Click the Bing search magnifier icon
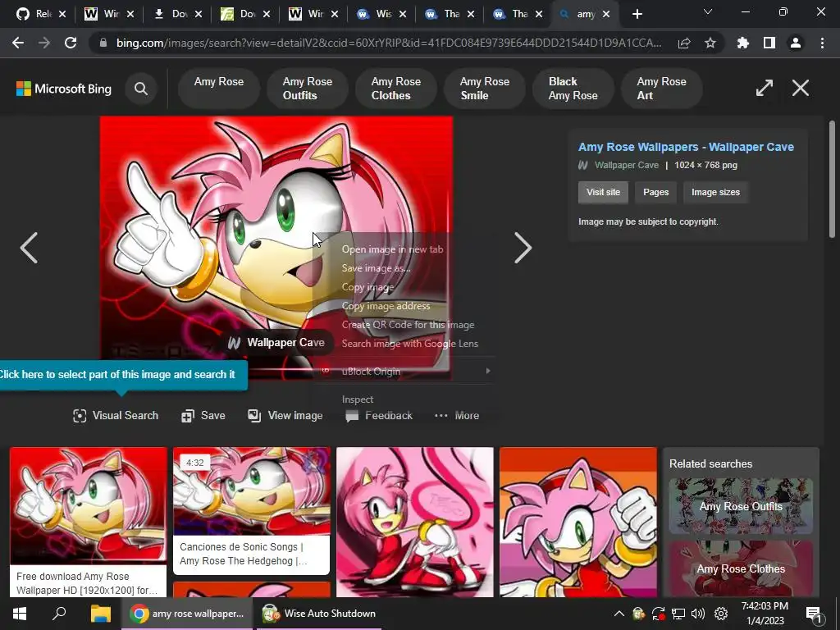The height and width of the screenshot is (630, 840). 141,89
